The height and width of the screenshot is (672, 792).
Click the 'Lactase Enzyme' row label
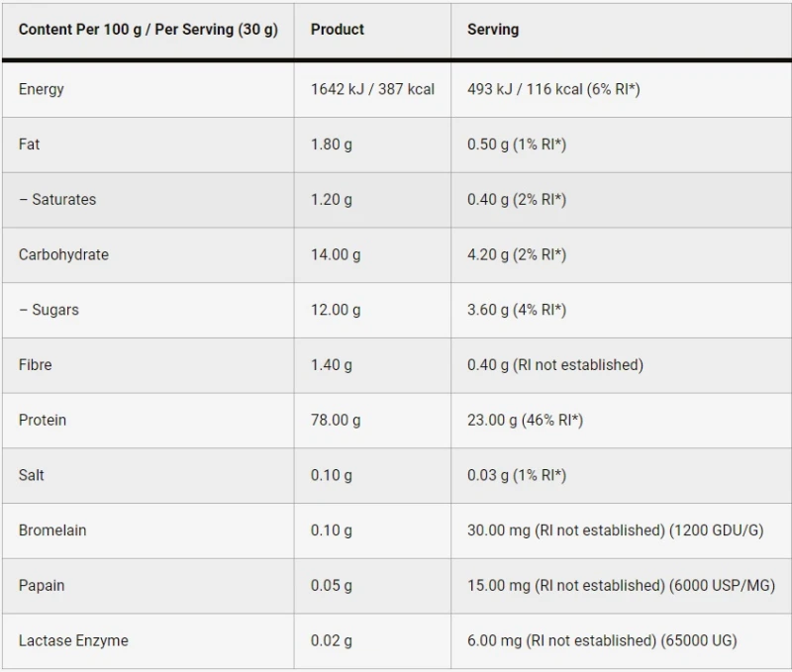tap(73, 640)
